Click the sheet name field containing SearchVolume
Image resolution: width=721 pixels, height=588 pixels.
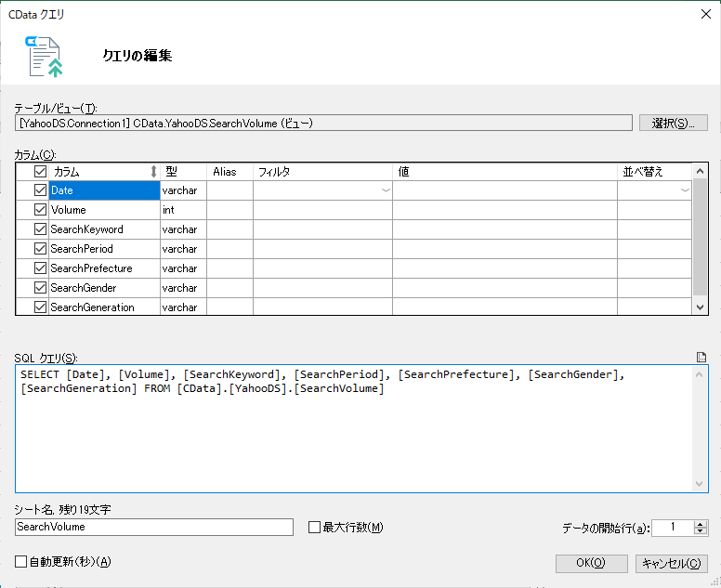(154, 527)
